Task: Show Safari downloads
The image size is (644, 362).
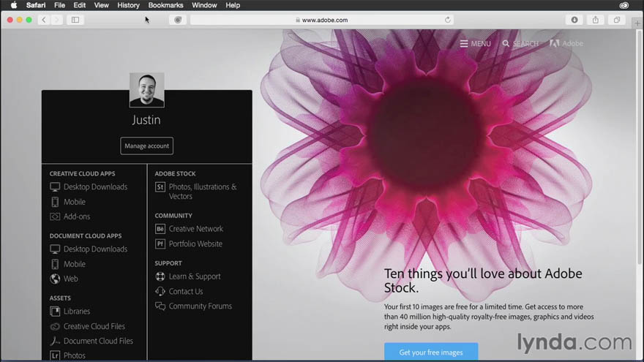Action: 574,20
